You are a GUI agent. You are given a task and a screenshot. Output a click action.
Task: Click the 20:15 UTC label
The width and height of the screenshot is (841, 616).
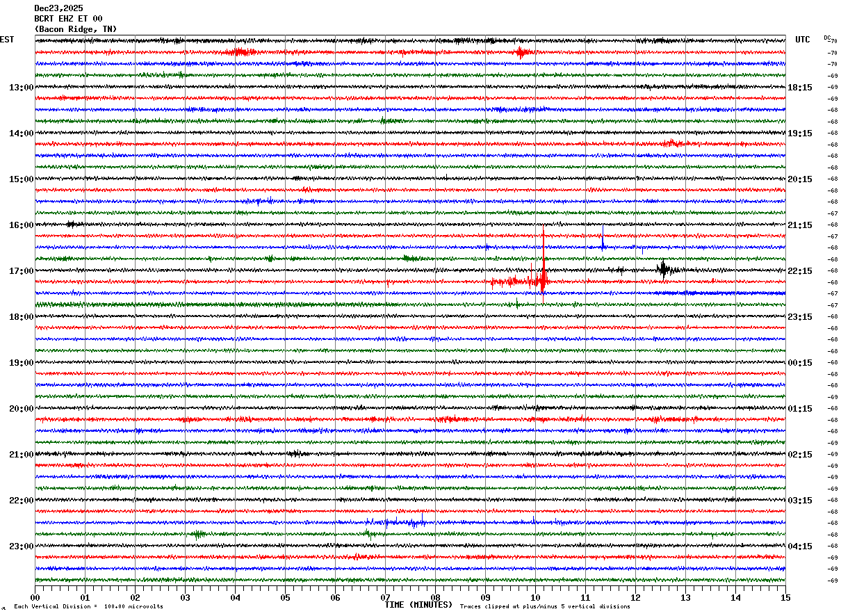pos(800,179)
